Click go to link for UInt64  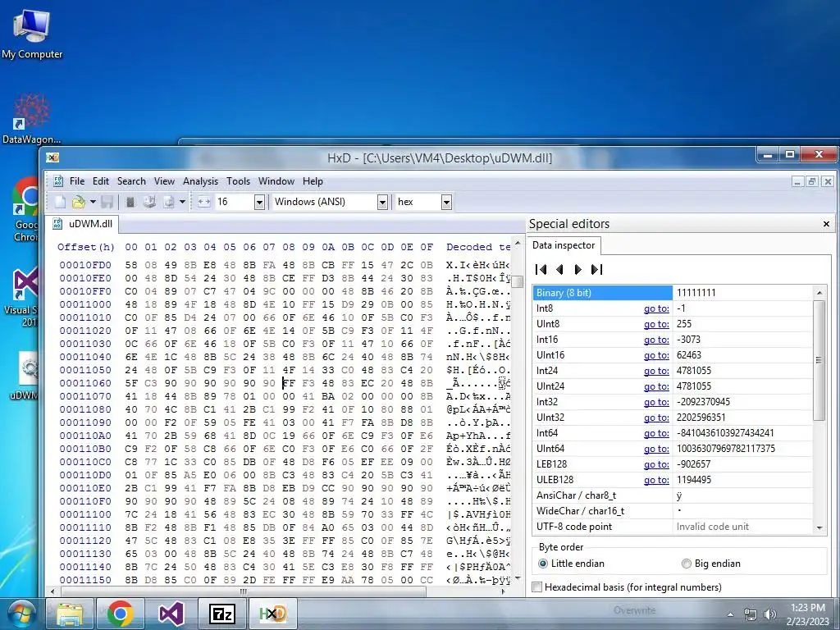[656, 449]
